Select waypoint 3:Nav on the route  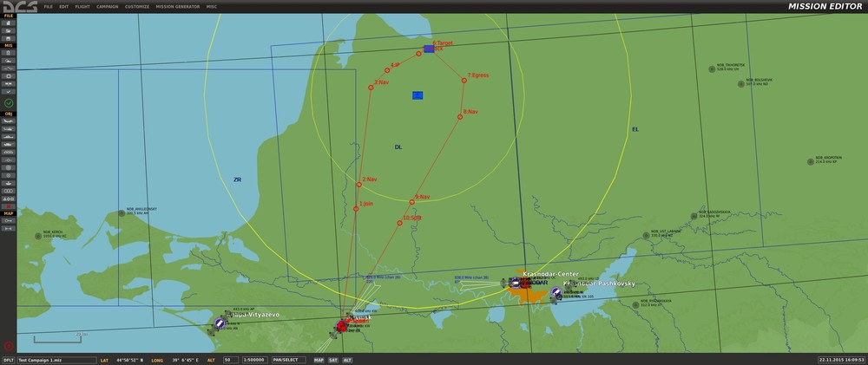click(x=371, y=88)
